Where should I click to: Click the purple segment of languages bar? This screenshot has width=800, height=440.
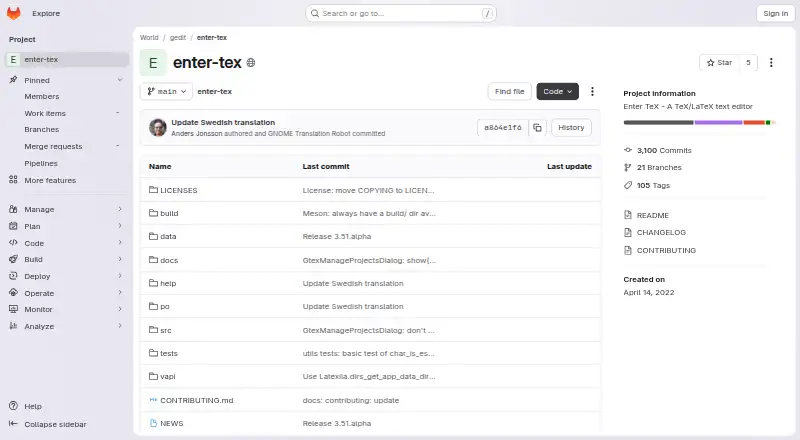tap(718, 123)
